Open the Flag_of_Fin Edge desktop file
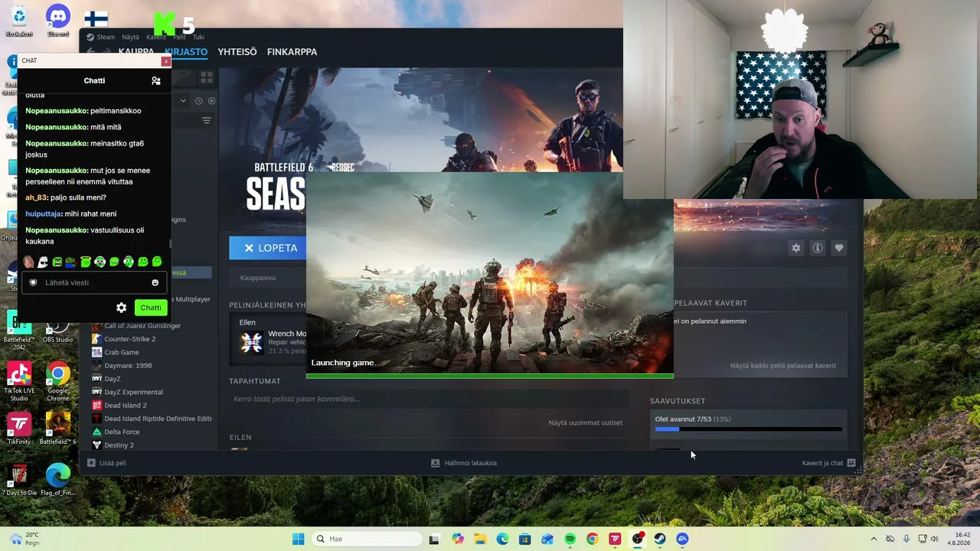The width and height of the screenshot is (980, 551). point(58,480)
